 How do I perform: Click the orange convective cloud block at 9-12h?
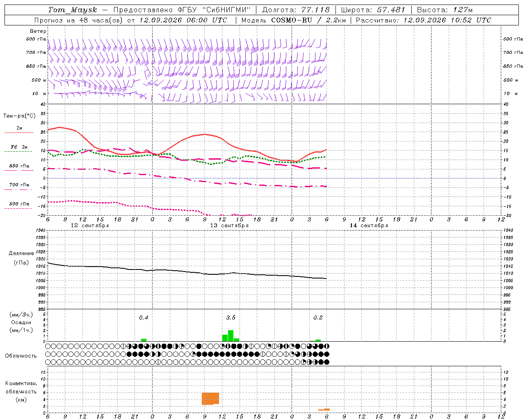pyautogui.click(x=210, y=399)
